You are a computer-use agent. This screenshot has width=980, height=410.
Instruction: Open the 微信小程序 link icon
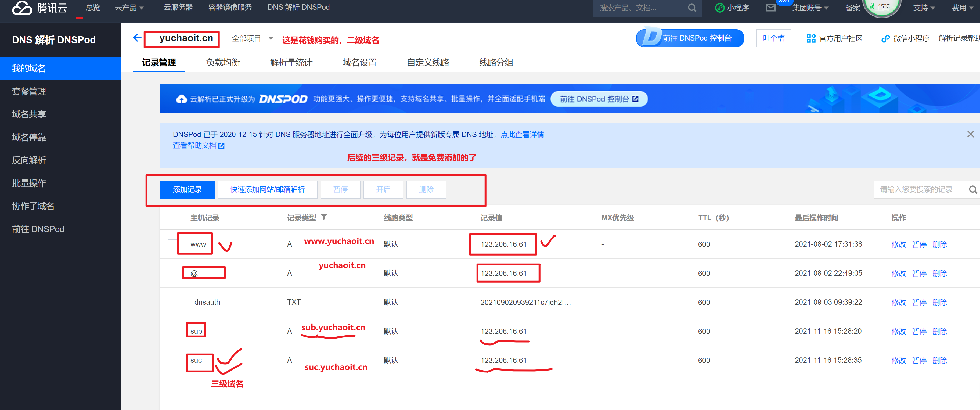(885, 38)
